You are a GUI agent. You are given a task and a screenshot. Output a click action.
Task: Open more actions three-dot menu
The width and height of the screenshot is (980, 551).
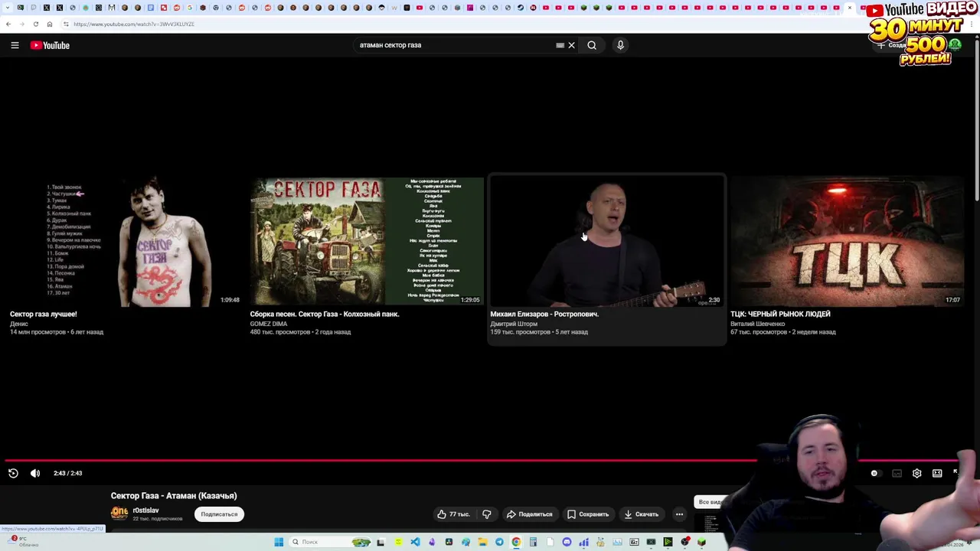(x=679, y=514)
